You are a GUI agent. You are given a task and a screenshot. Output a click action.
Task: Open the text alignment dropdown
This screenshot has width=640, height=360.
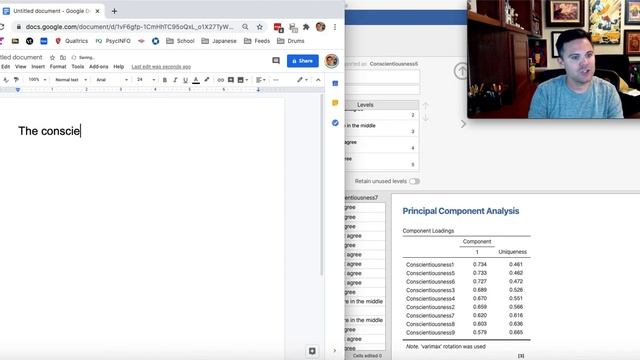pos(260,80)
